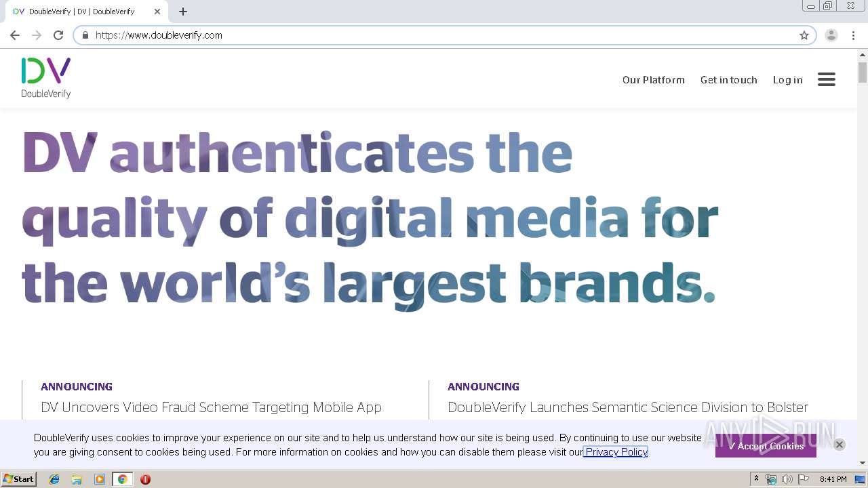This screenshot has height=488, width=868.
Task: Click the first ANNOUNCING label above DV Uncovers
Action: pyautogui.click(x=77, y=387)
